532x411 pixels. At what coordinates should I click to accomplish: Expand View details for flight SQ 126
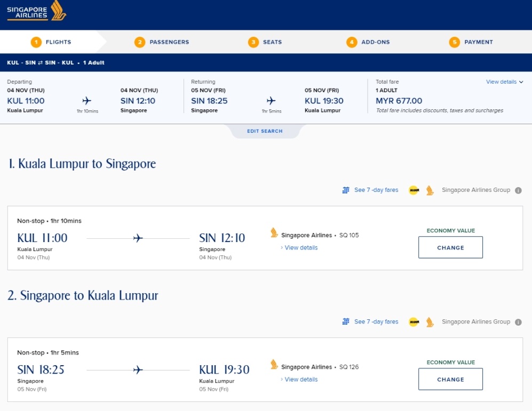click(x=299, y=380)
